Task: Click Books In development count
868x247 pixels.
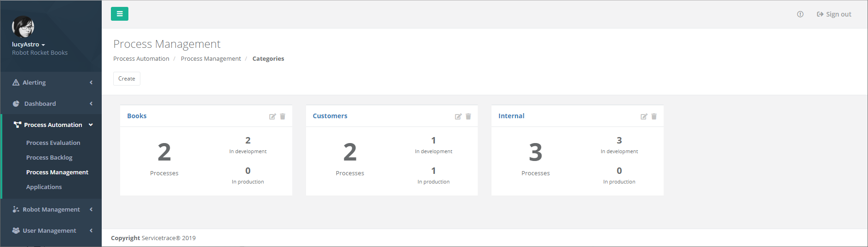Action: (248, 140)
